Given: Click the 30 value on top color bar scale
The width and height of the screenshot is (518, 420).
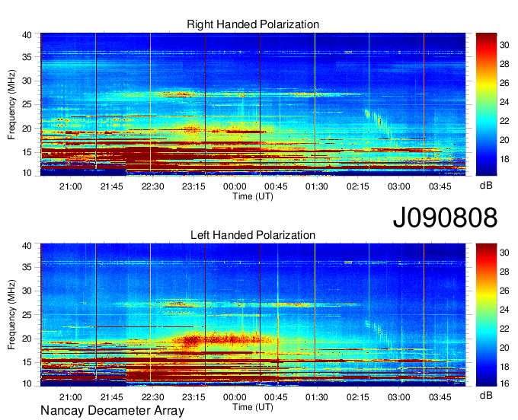Looking at the screenshot, I should (504, 45).
